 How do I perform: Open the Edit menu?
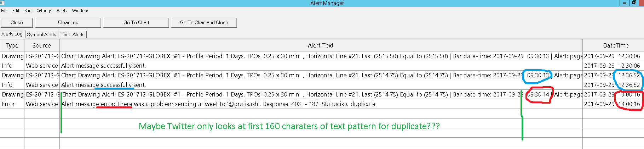click(16, 11)
